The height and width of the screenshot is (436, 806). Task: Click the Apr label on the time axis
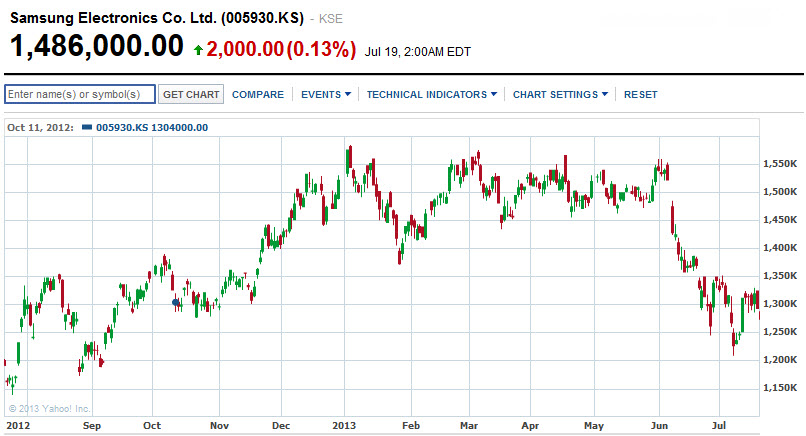click(x=530, y=426)
